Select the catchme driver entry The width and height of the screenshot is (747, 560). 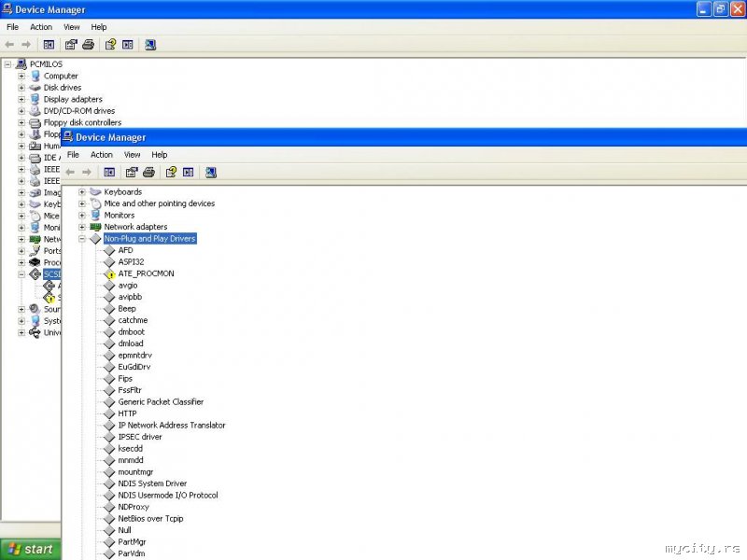click(x=133, y=320)
